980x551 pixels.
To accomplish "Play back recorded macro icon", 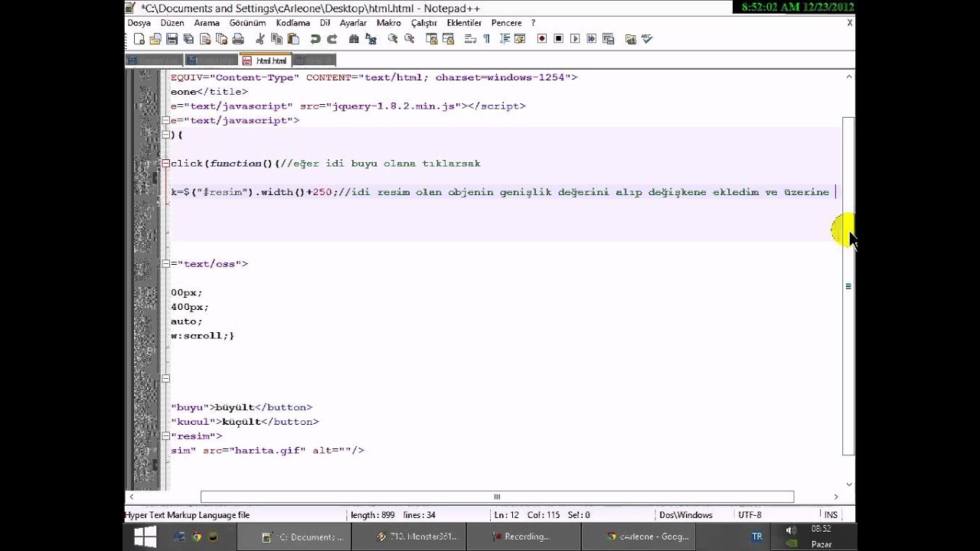I will coord(575,38).
